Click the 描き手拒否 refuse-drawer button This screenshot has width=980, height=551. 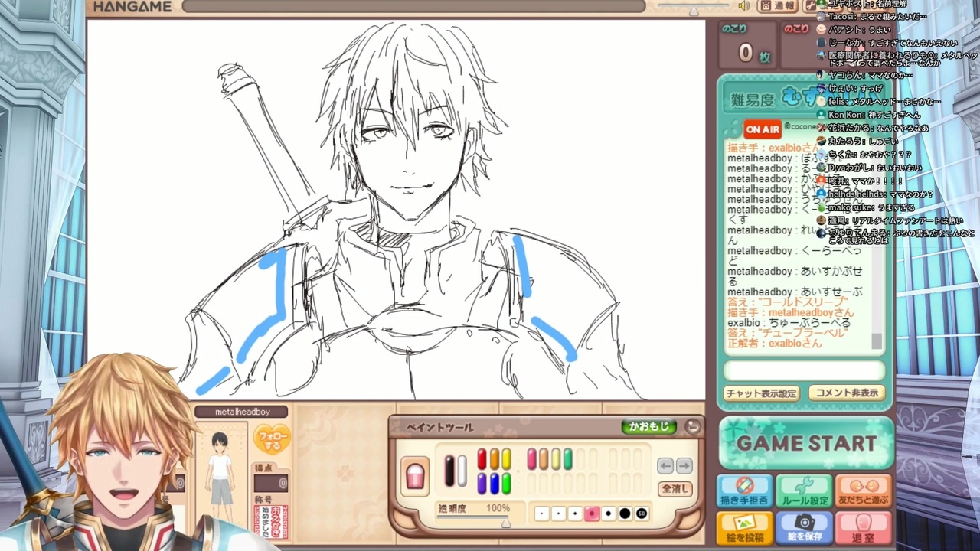pyautogui.click(x=744, y=491)
